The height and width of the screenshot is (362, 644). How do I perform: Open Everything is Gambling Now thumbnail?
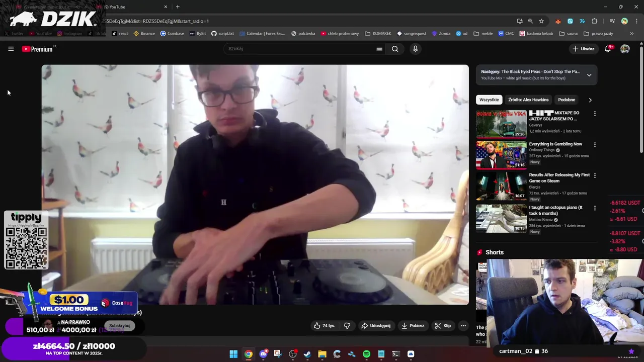[501, 155]
